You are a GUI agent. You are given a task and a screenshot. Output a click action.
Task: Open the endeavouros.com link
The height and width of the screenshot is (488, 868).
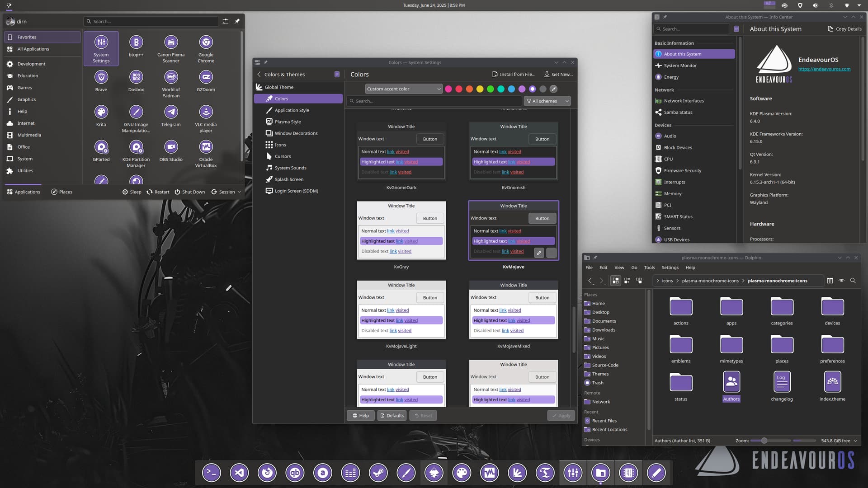point(824,69)
